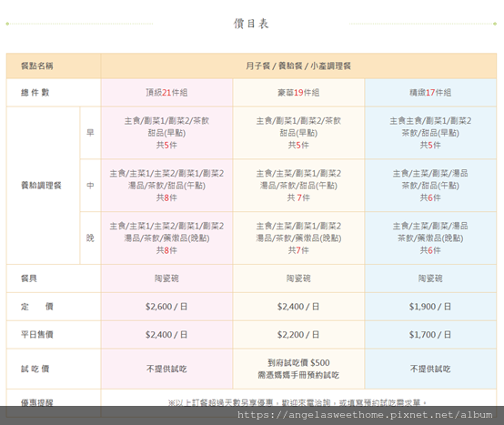
Task: Click the 晚 meal label
Action: click(x=90, y=238)
